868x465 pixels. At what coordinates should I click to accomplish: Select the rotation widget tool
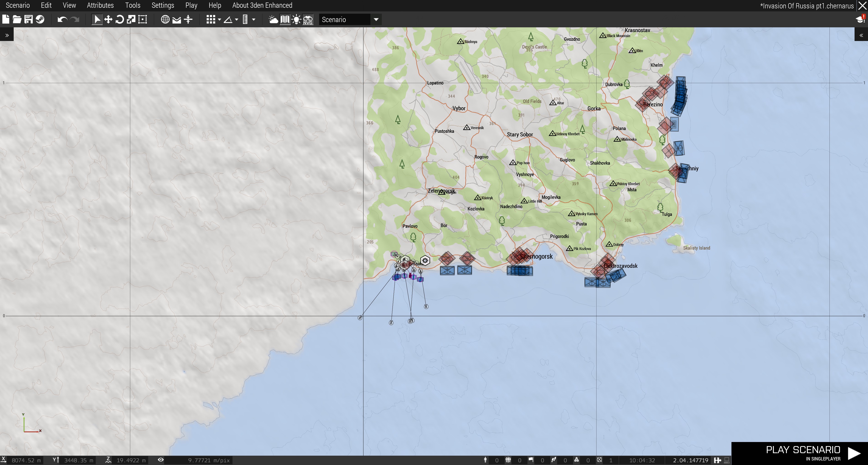pos(120,20)
